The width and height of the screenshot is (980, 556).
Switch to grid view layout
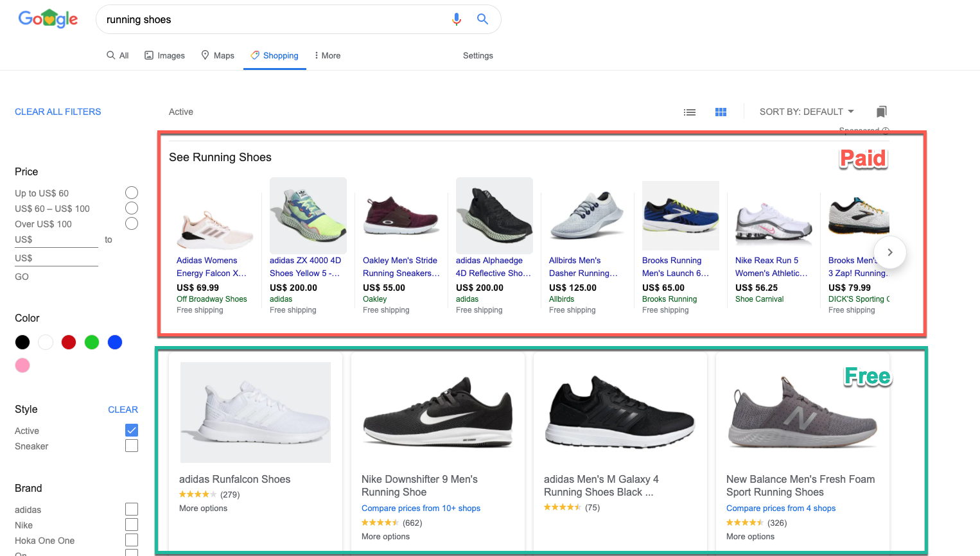[x=721, y=112]
